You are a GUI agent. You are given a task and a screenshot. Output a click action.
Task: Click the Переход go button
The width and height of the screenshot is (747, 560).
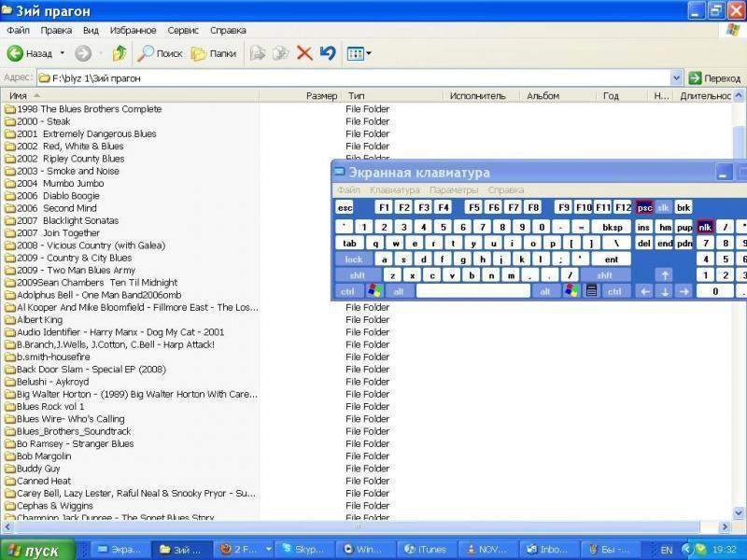tap(714, 78)
